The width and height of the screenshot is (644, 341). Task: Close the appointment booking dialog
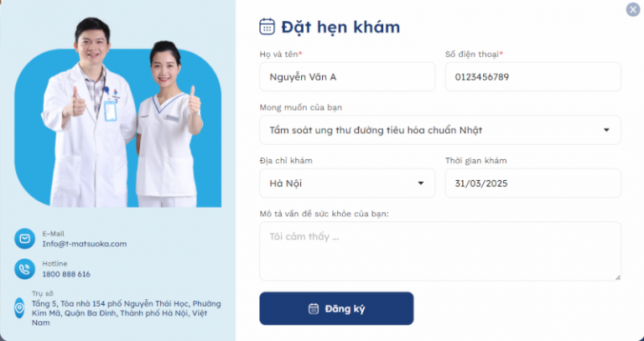[633, 9]
